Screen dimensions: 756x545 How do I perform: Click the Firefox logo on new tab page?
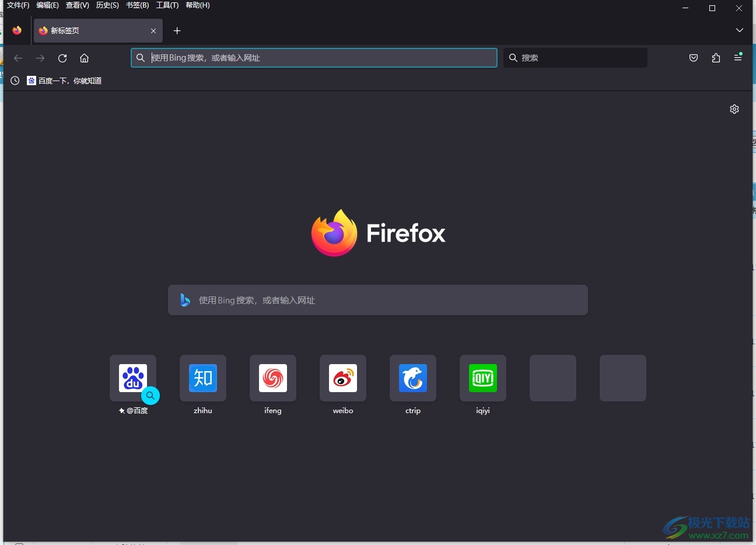pos(378,233)
